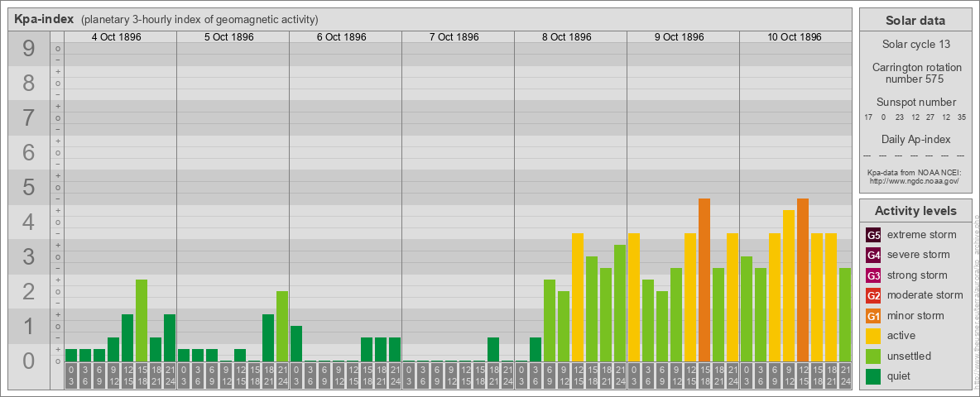The image size is (980, 397).
Task: Click the G1 minor storm legend icon
Action: [x=873, y=316]
